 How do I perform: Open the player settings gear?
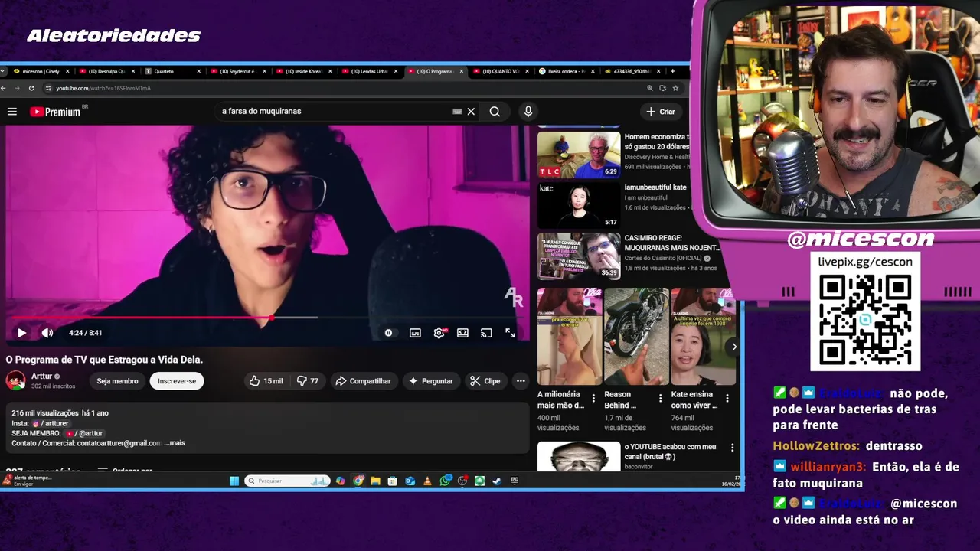point(439,333)
